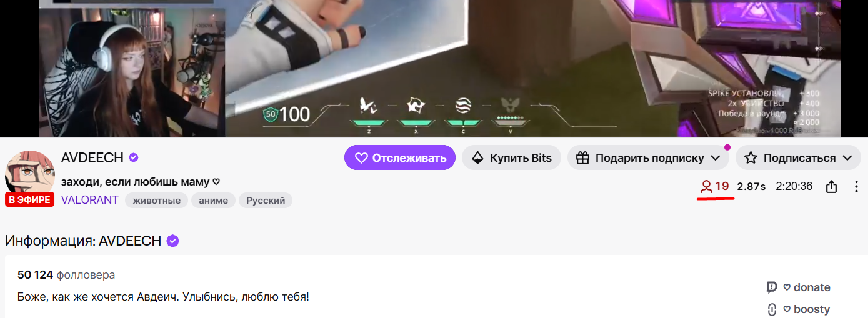The width and height of the screenshot is (868, 318).
Task: Click the boosty link icon
Action: pyautogui.click(x=772, y=309)
